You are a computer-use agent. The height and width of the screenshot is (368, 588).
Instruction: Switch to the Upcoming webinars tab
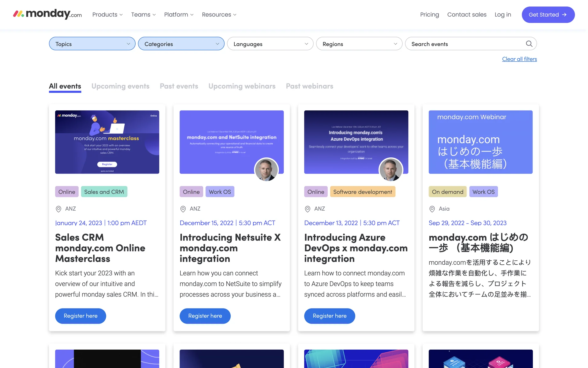point(242,86)
